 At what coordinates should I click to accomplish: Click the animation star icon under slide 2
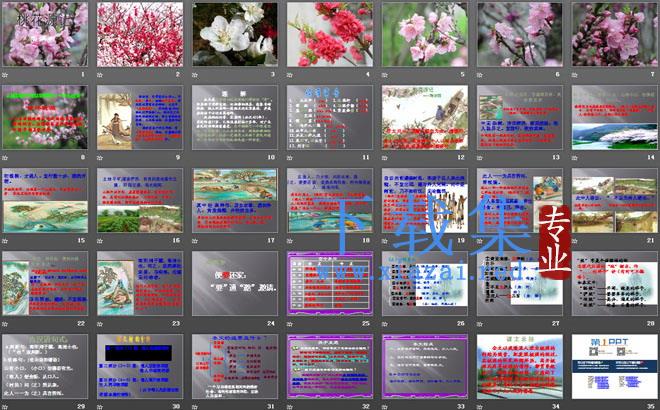100,75
